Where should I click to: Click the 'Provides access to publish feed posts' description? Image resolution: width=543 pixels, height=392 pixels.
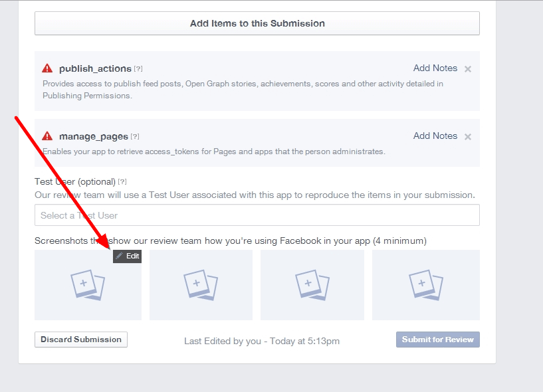point(243,89)
